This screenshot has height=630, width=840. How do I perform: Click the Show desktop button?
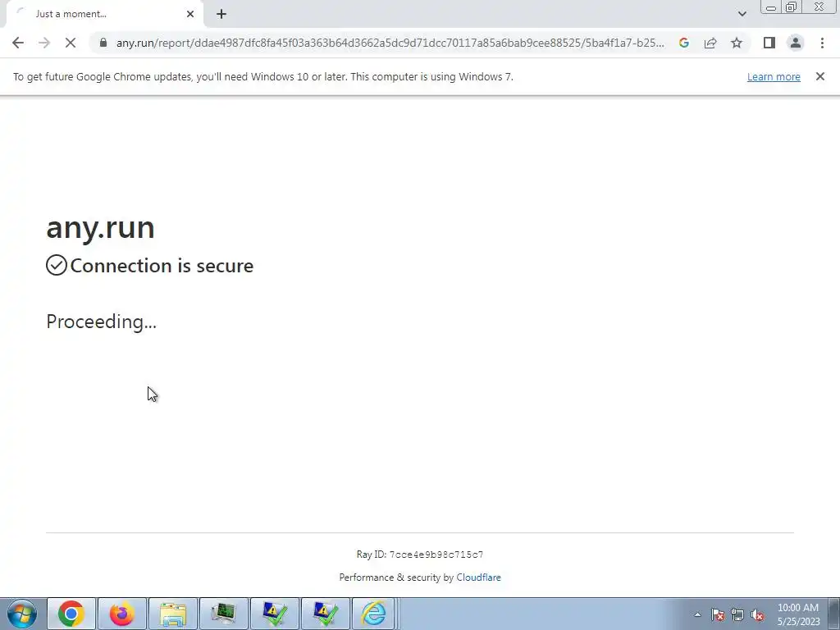[x=834, y=614]
